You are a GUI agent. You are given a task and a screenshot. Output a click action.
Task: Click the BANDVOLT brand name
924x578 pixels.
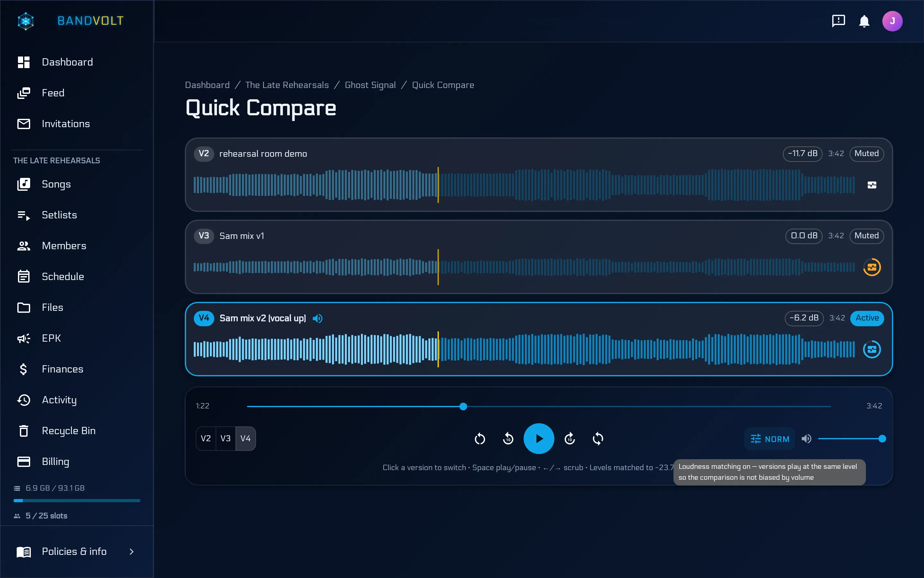(x=90, y=21)
